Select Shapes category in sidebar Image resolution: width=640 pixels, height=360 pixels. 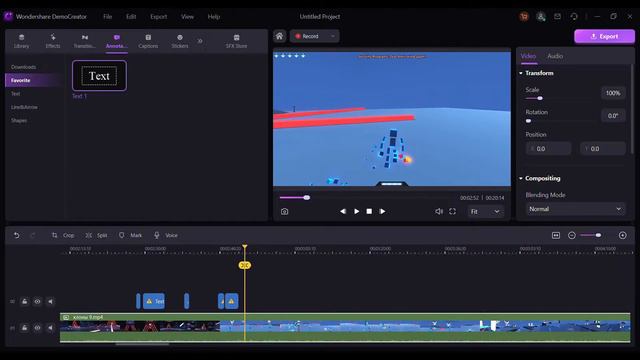pos(19,121)
